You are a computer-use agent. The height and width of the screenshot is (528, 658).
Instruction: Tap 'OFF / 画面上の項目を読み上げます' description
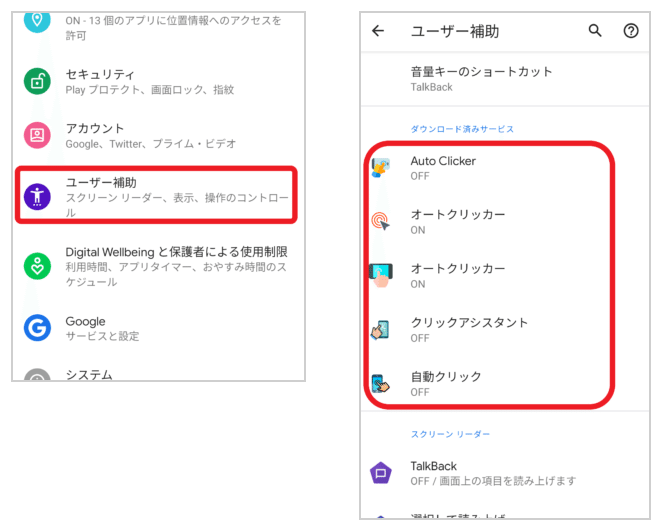tap(493, 481)
